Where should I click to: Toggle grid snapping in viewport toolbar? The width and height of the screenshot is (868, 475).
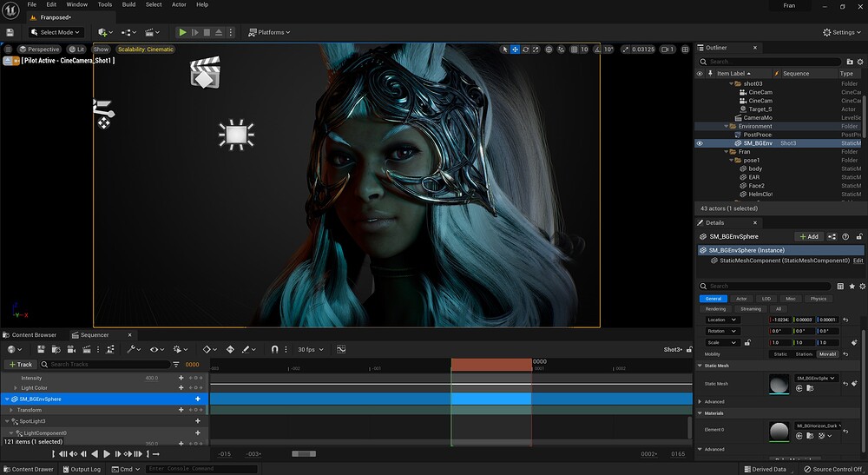coord(574,49)
